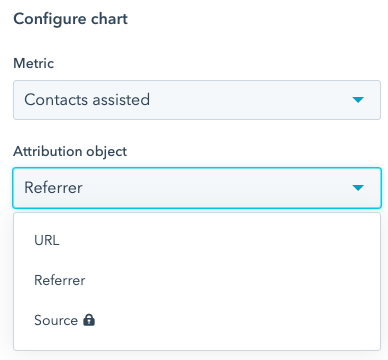Keep Referrer by clicking its list entry
Screen dimensions: 388x360
pyautogui.click(x=197, y=280)
